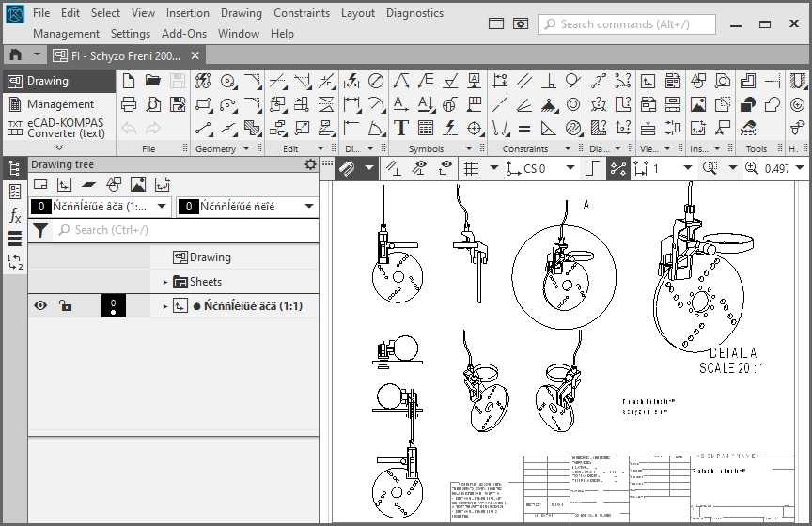Select eCAD-KOMPAS Converter (text) toolset

pyautogui.click(x=60, y=128)
